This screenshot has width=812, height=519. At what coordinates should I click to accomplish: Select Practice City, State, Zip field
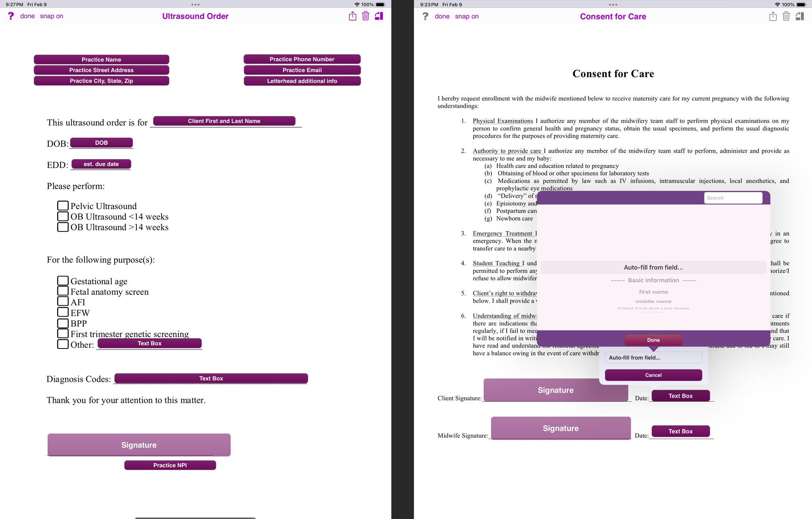[101, 81]
